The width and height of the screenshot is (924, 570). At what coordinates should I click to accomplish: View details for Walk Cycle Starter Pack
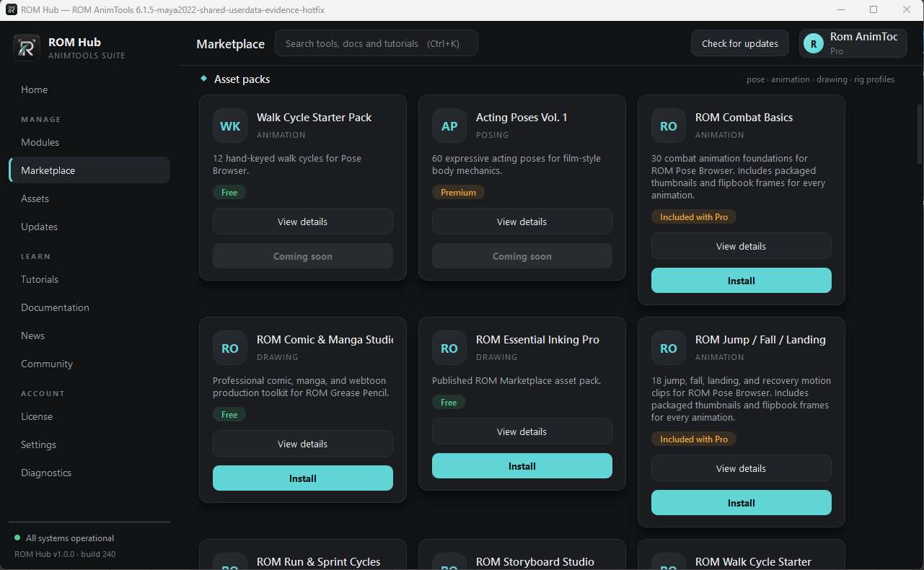tap(303, 222)
